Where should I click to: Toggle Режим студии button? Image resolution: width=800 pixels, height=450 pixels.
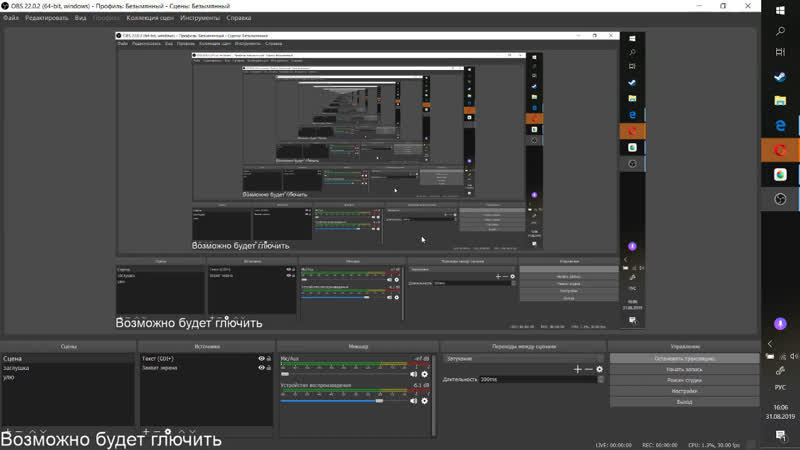click(x=684, y=380)
